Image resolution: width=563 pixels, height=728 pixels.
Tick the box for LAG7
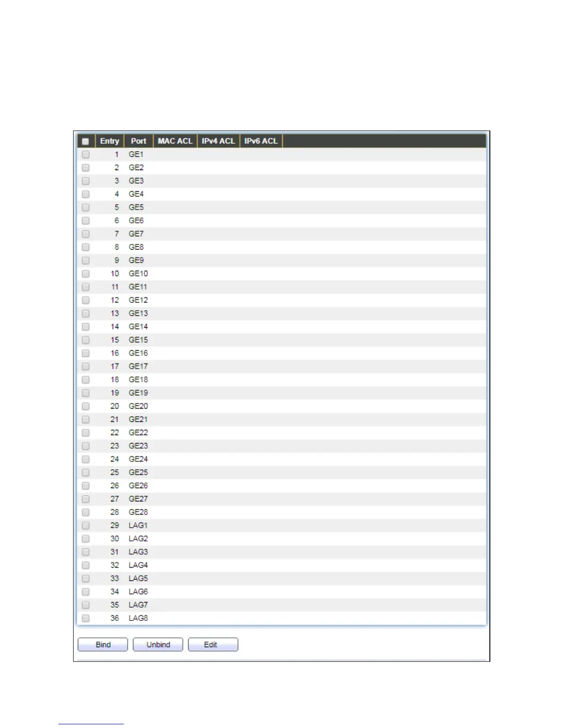86,605
